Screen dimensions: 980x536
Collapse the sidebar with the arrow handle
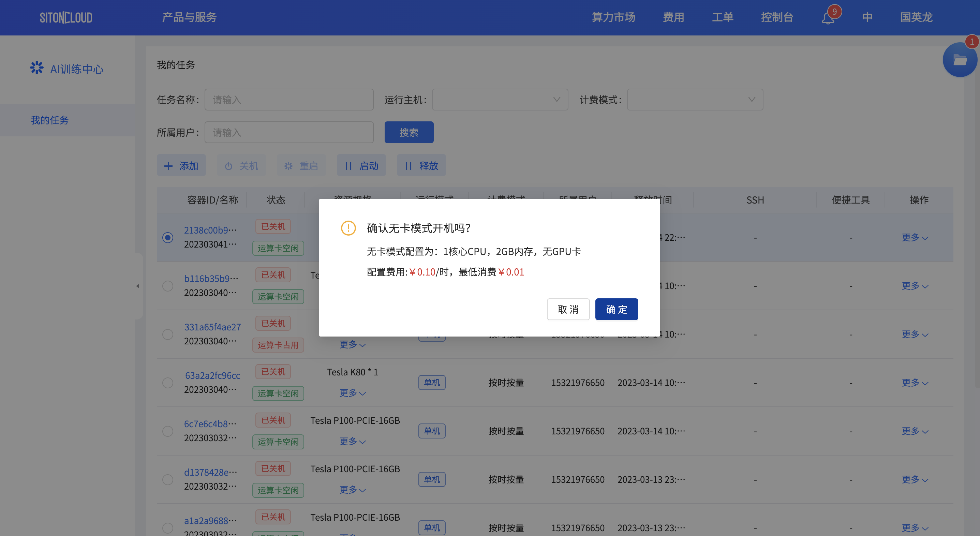(x=138, y=286)
